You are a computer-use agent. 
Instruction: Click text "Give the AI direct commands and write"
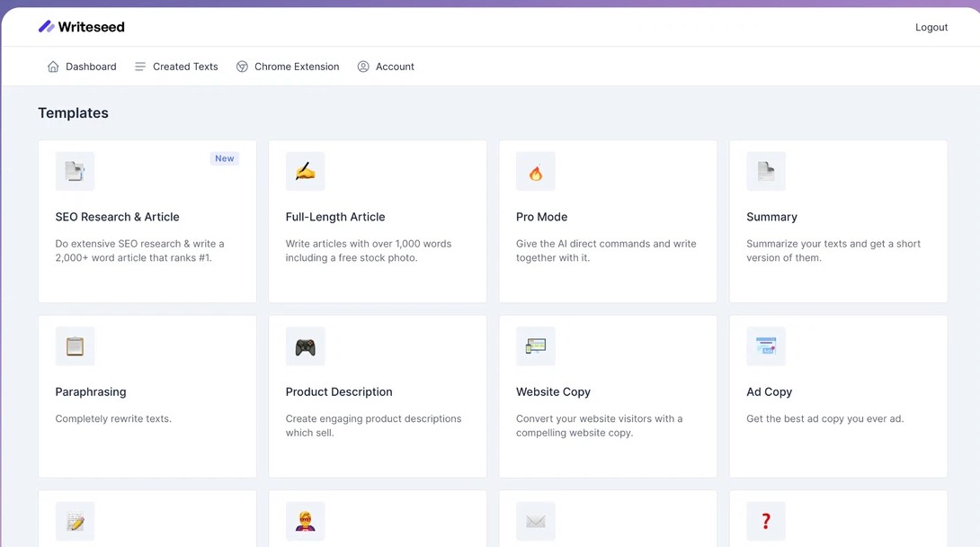[x=606, y=243]
